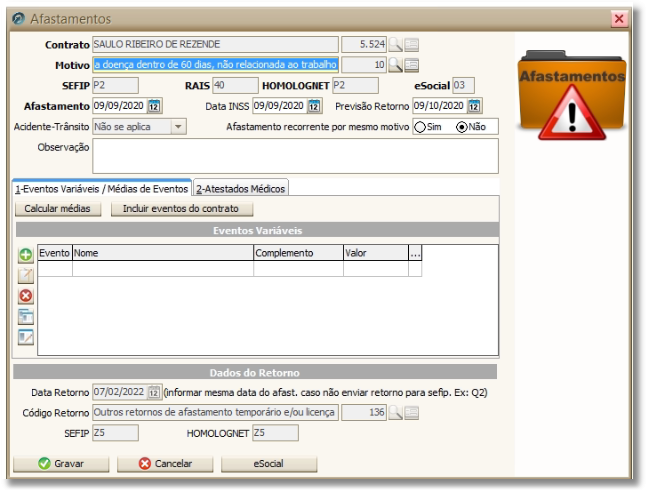Open calendar picker for Afastamento date
Viewport: 647px width, 493px height.
(x=154, y=106)
